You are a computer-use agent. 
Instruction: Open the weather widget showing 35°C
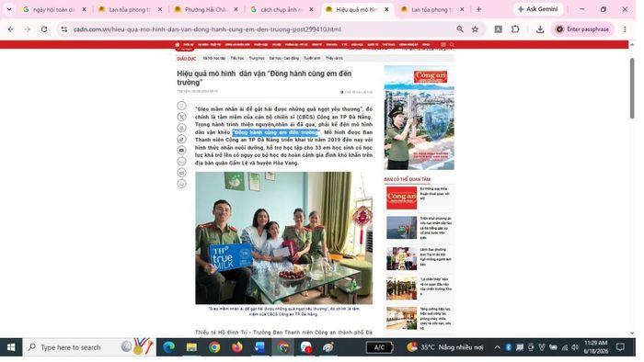click(445, 347)
